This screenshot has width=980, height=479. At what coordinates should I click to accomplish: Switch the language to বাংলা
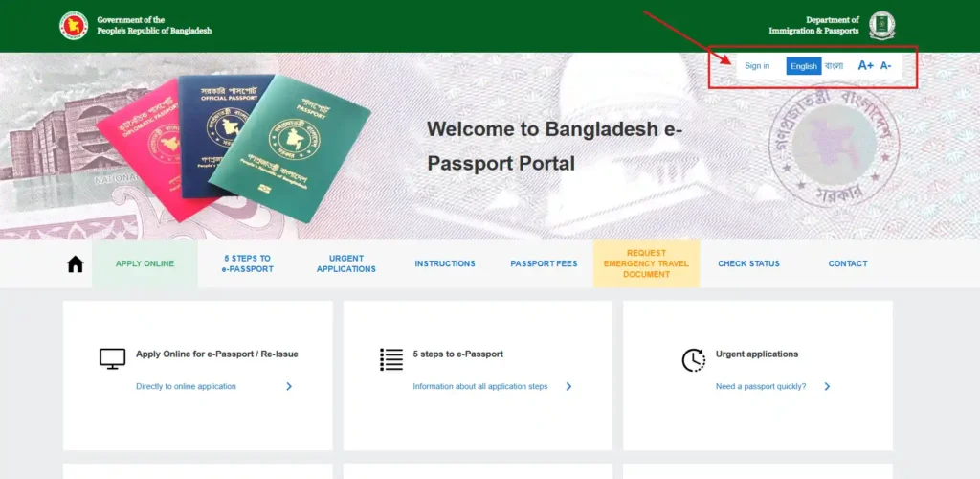click(x=834, y=66)
